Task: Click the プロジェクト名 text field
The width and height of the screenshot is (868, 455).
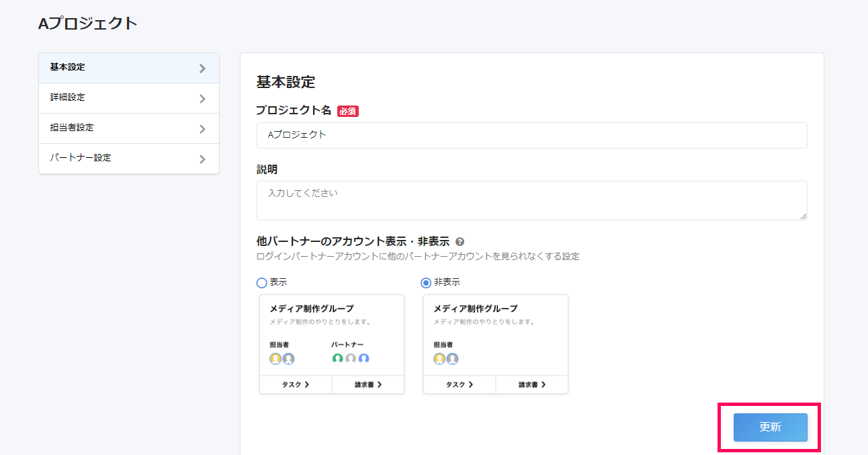Action: click(x=531, y=135)
